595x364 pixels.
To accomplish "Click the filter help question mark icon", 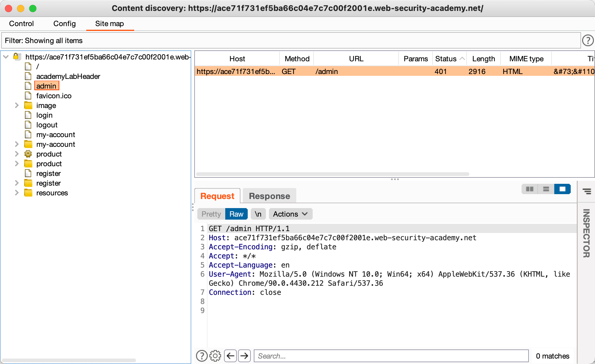I will pyautogui.click(x=588, y=40).
